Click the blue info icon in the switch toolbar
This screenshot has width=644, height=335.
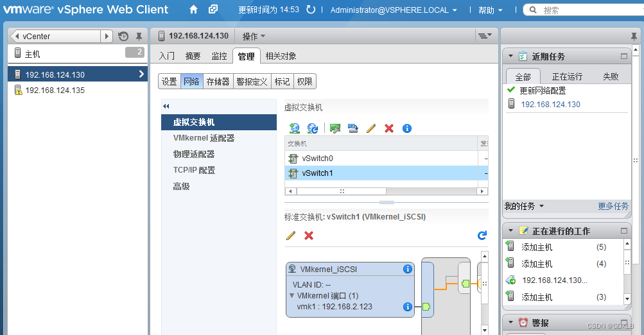(407, 128)
